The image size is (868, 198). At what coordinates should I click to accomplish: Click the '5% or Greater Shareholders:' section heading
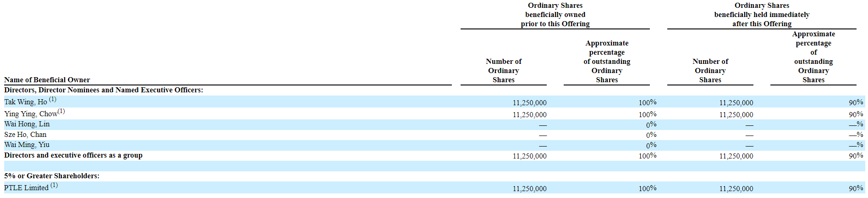pyautogui.click(x=52, y=176)
